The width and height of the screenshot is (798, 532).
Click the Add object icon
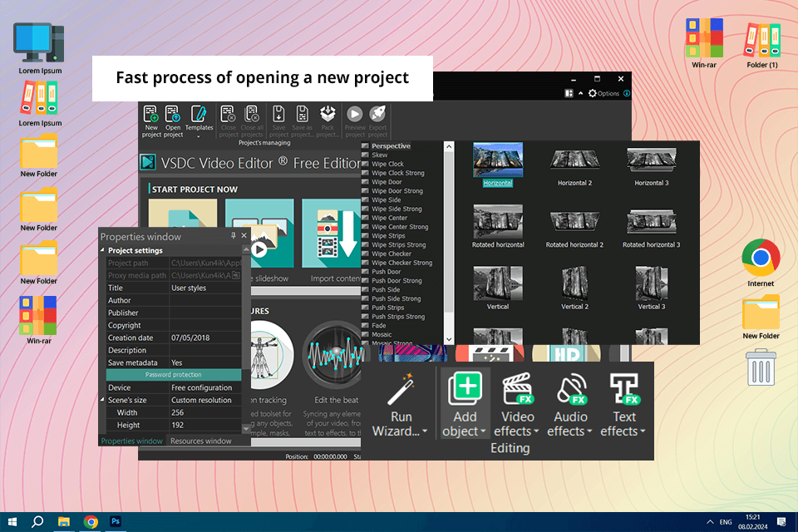[465, 390]
